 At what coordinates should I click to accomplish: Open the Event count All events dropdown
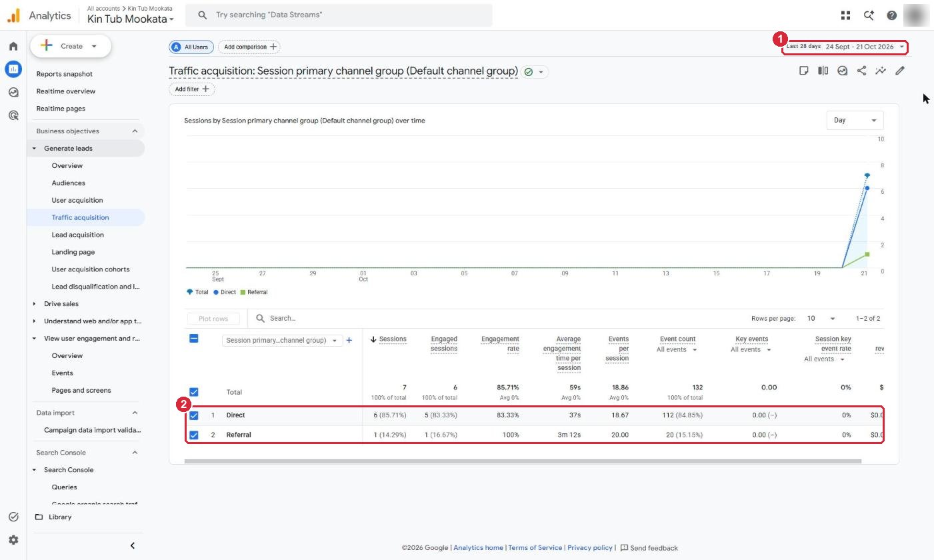coord(677,349)
